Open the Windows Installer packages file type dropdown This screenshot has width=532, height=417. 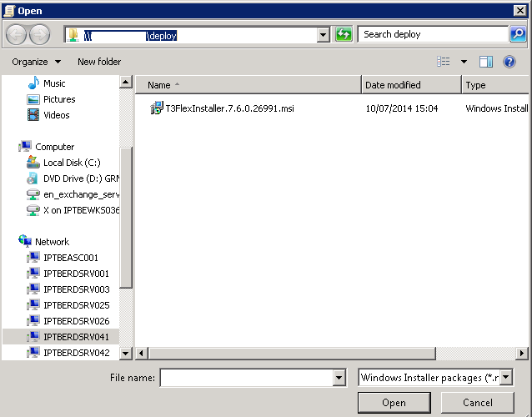[505, 377]
